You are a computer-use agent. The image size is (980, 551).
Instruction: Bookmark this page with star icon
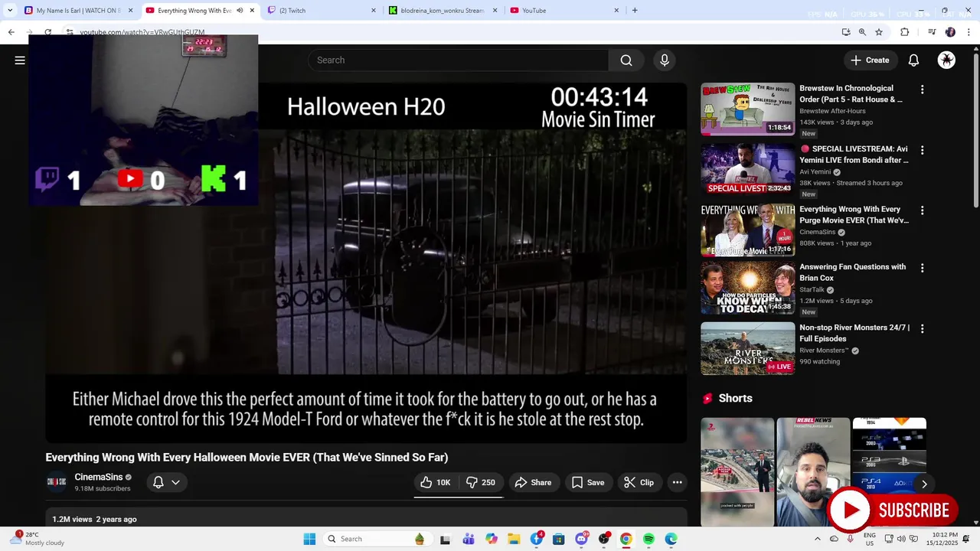(x=879, y=32)
